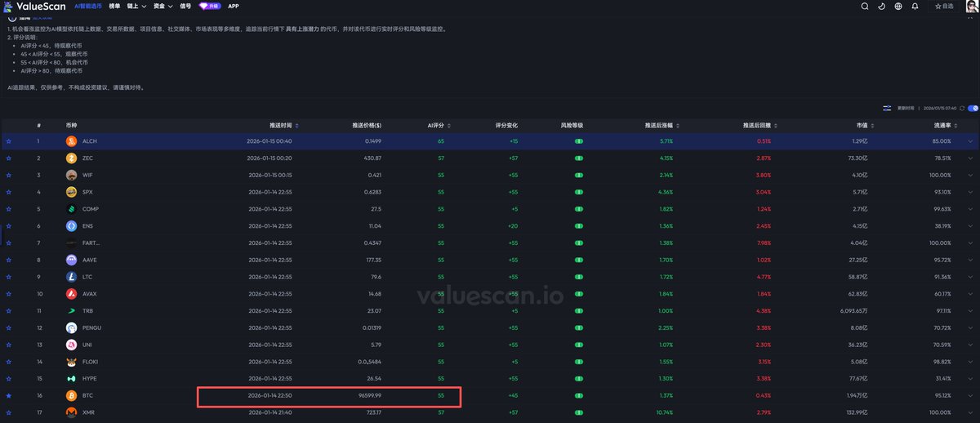Open the user avatar profile
980x423 pixels.
972,6
